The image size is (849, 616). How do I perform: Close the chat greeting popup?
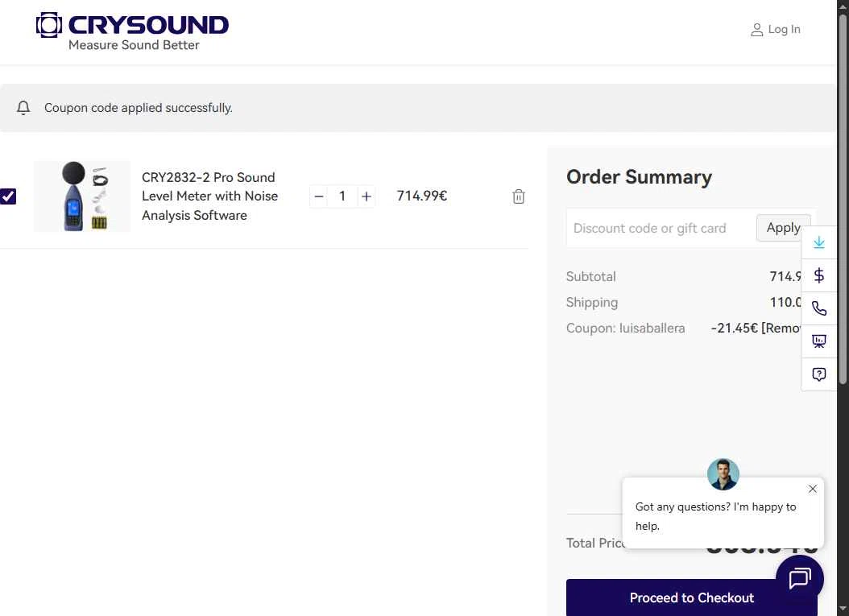pyautogui.click(x=812, y=489)
